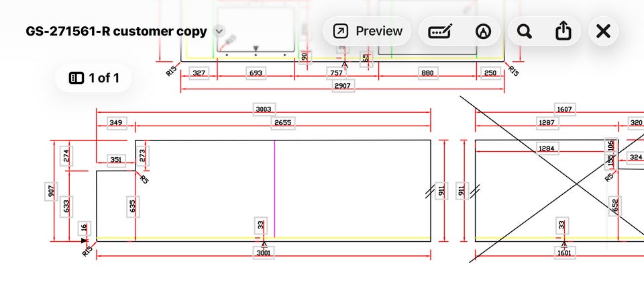Select the 907 height dimension label

point(52,192)
